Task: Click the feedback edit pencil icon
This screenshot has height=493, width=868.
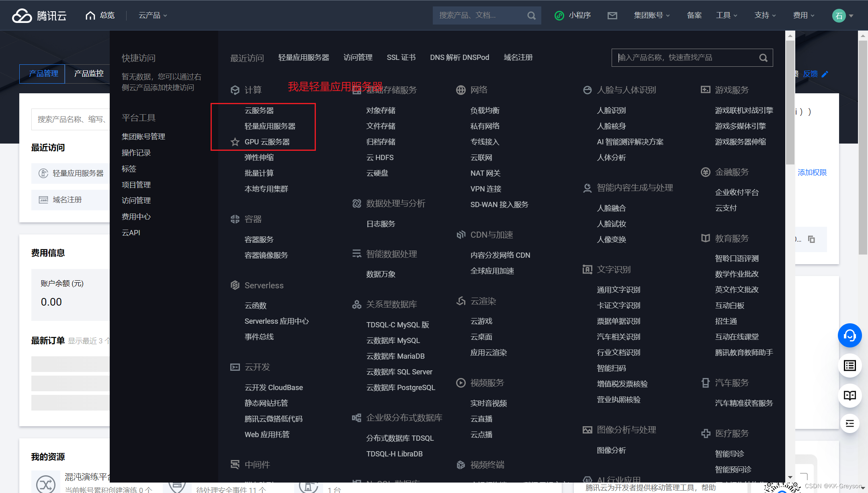Action: [825, 74]
